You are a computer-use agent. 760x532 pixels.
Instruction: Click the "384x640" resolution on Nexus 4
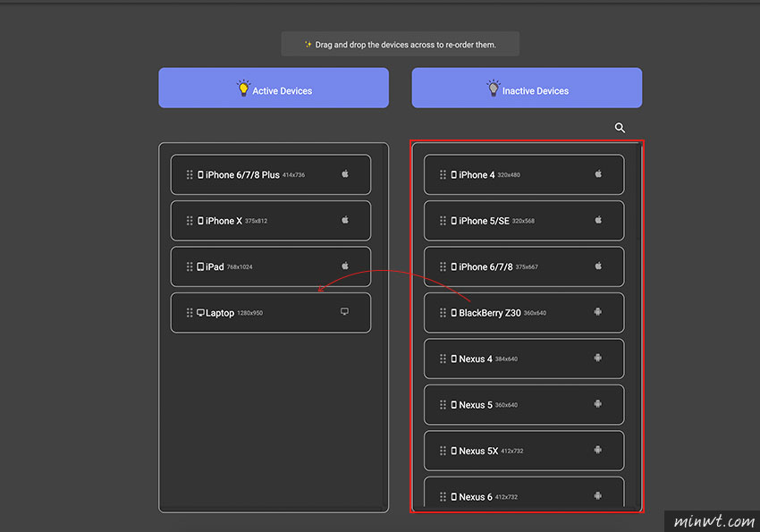[506, 359]
